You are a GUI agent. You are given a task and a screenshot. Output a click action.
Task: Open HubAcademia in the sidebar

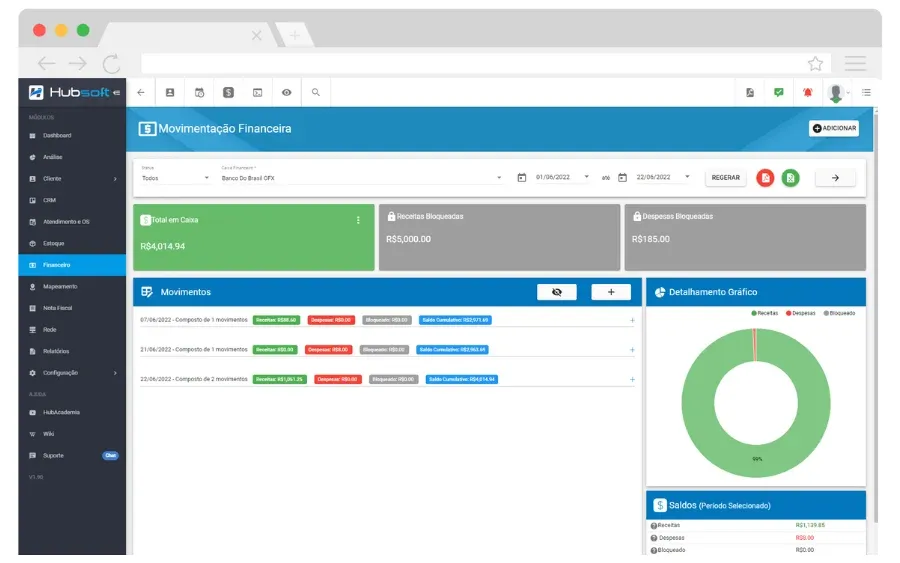tap(72, 413)
